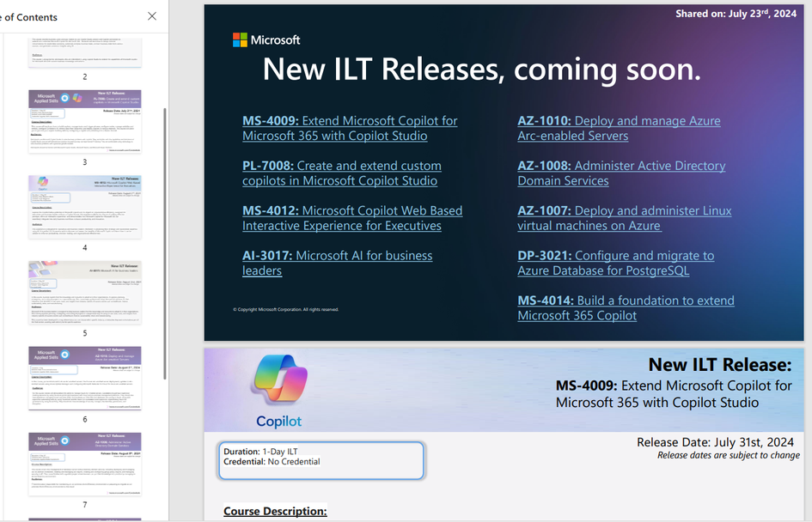Viewport: 812px width, 522px height.
Task: Click the DP-3021 Azure Database for PostgreSQL link
Action: point(616,264)
